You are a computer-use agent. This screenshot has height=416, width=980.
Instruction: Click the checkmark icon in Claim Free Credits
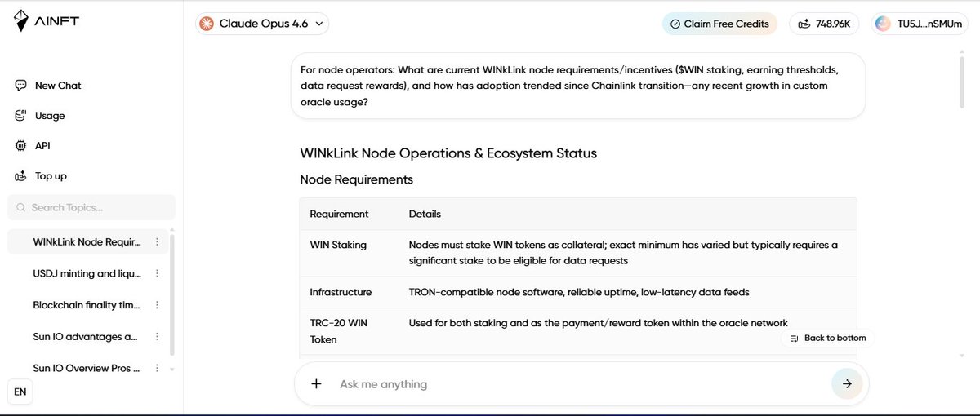[x=675, y=24]
